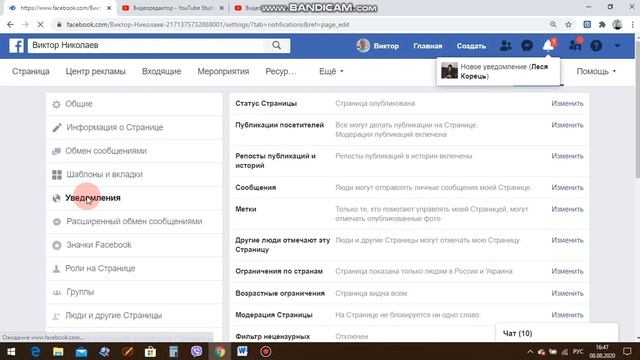Click Изменить for Публикации посетителей
This screenshot has height=360, width=640.
[567, 125]
